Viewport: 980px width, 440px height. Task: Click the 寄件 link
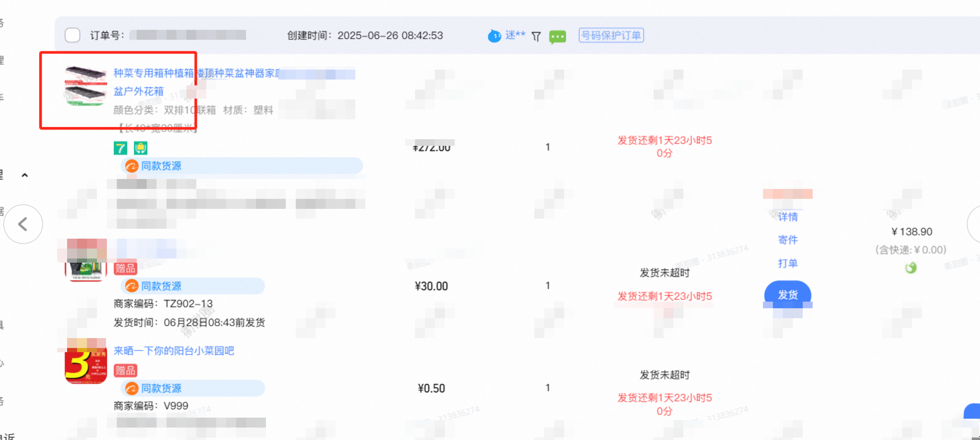[x=788, y=240]
